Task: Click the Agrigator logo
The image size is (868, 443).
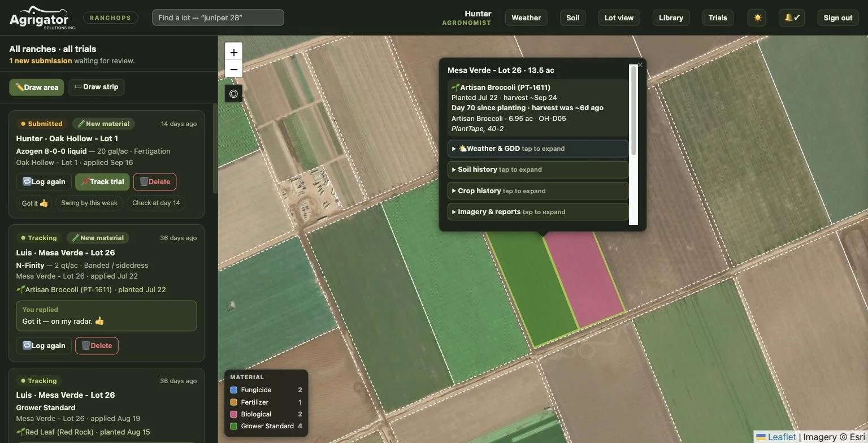Action: [42, 18]
